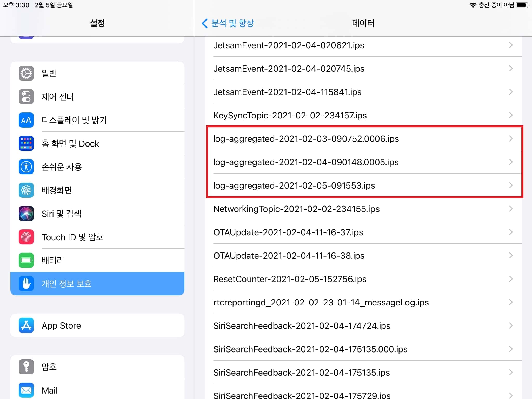
Task: Click the App Store icon
Action: coord(26,325)
